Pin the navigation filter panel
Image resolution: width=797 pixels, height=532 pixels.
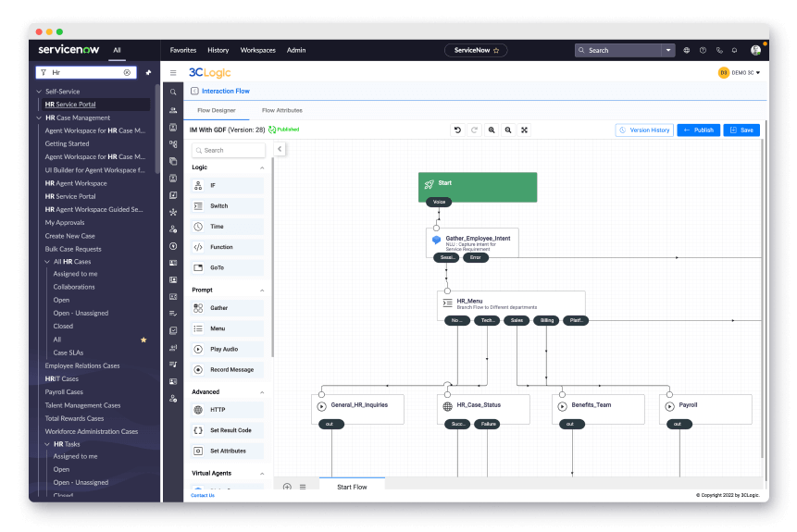point(148,73)
